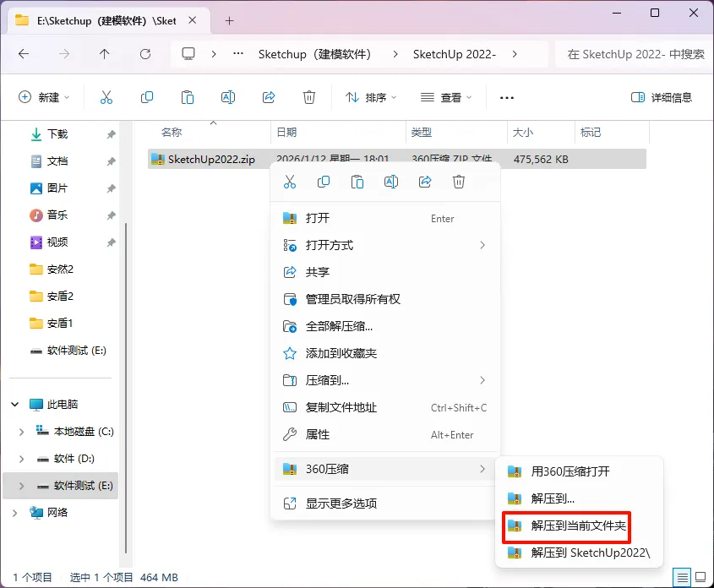Open 音乐 in the sidebar

[57, 215]
